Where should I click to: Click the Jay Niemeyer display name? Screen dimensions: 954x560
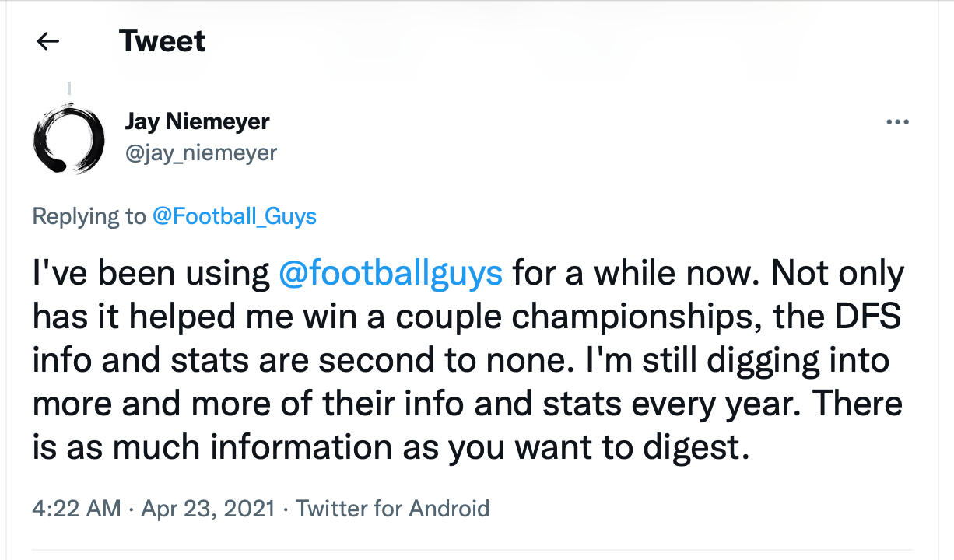tap(197, 121)
